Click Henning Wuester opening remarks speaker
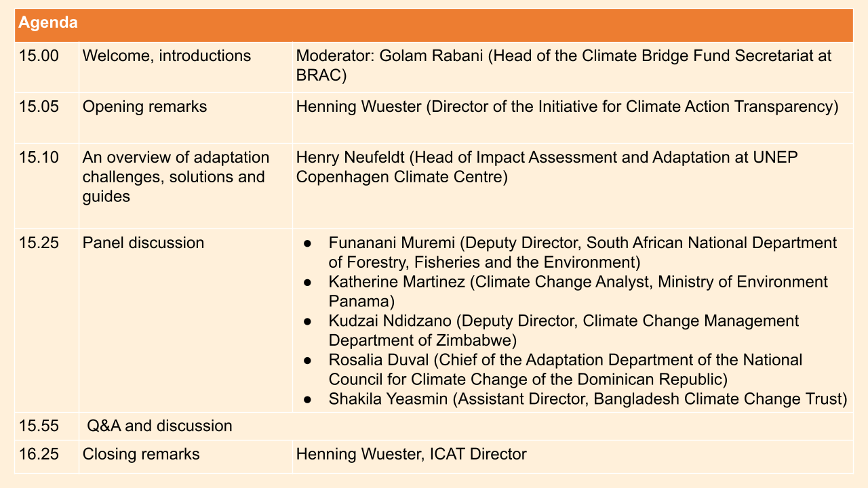 point(567,106)
